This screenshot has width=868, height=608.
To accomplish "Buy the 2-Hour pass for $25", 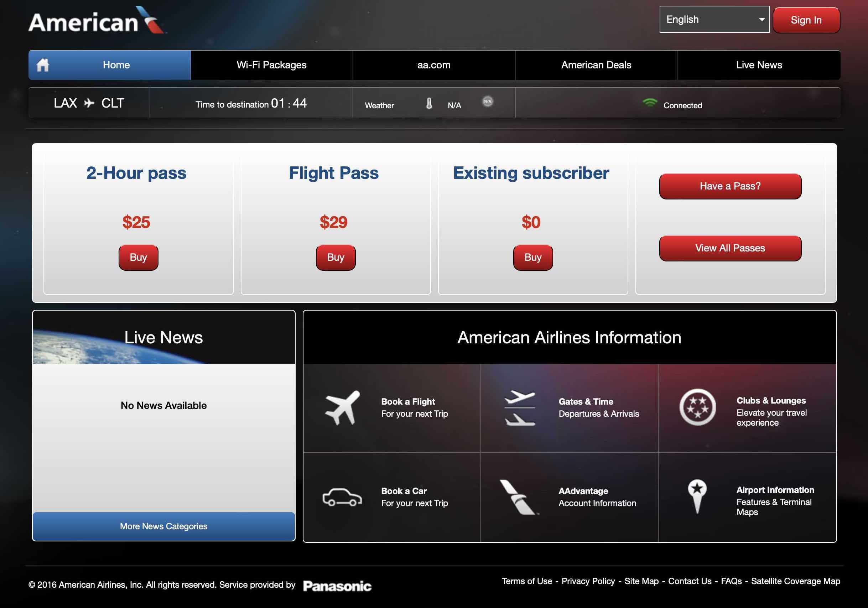I will pos(138,256).
